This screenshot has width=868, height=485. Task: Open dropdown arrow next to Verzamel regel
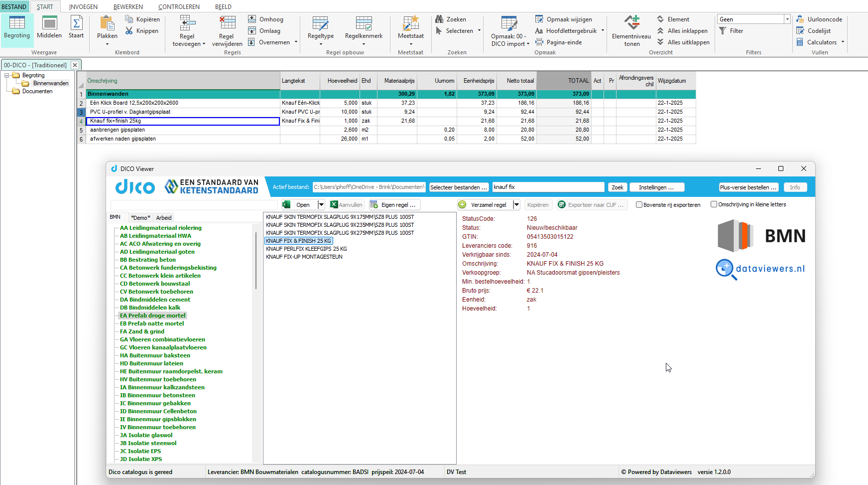[516, 204]
